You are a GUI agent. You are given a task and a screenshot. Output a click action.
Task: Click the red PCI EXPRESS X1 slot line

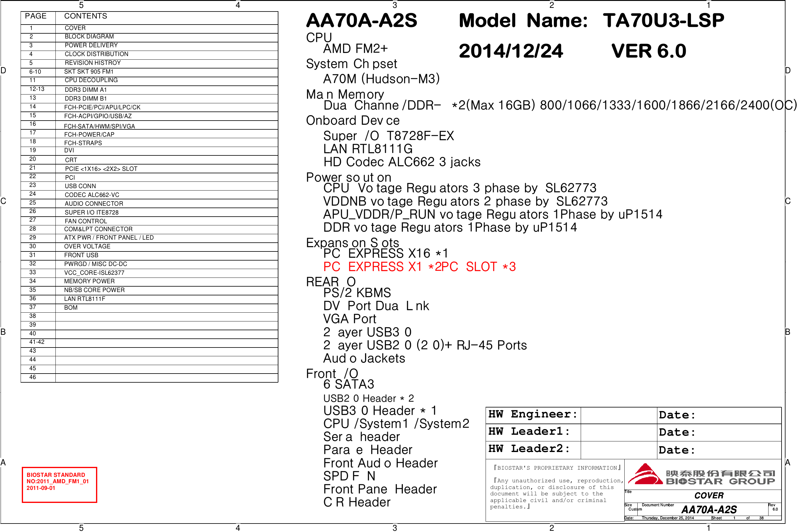click(420, 267)
